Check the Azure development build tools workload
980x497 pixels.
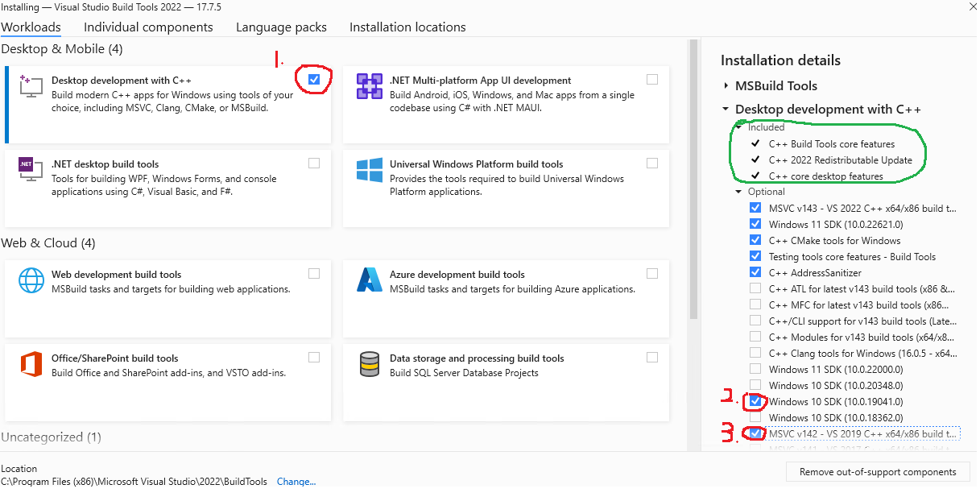click(652, 273)
